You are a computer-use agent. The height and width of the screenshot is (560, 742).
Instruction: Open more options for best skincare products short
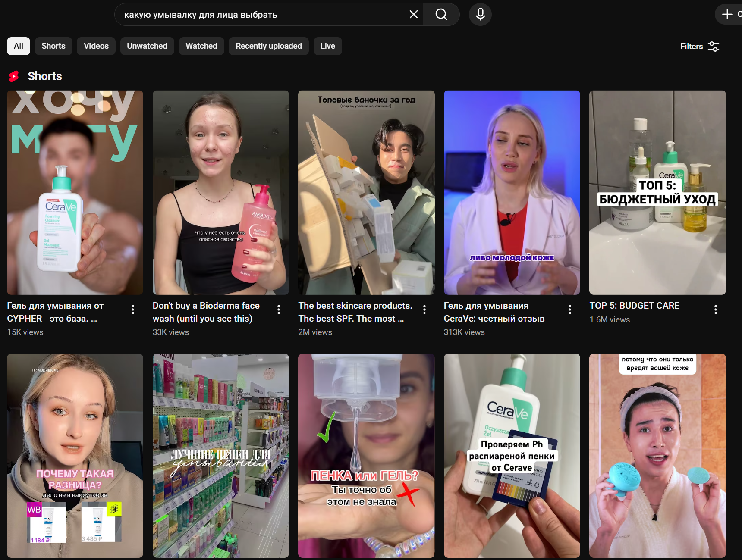click(424, 310)
